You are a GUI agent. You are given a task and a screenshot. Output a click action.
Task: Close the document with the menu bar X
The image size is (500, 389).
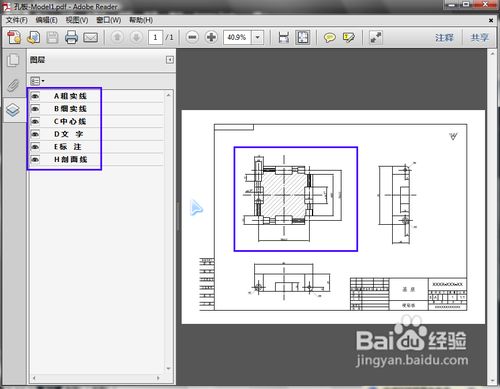coord(491,20)
